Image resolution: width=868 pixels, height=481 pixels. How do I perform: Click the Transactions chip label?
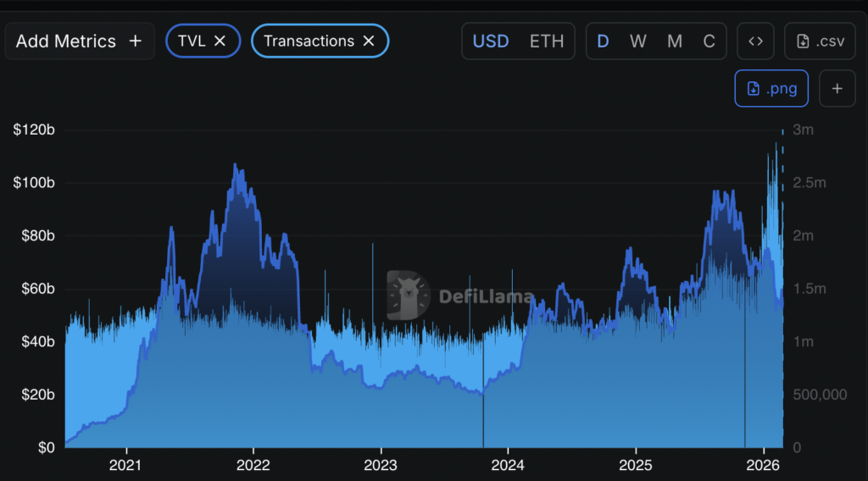[x=309, y=41]
